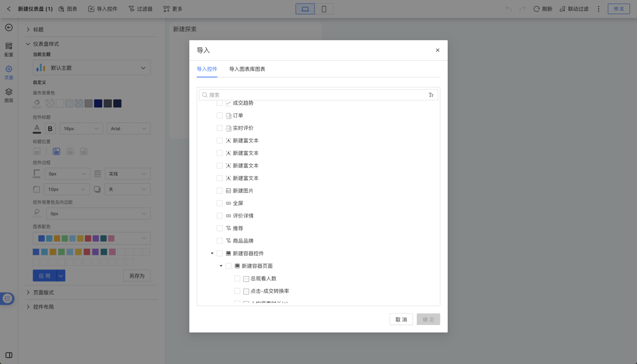Screen dimensions: 637x364
Task: Collapse the 新建容器控件 tree node
Action: (212, 253)
